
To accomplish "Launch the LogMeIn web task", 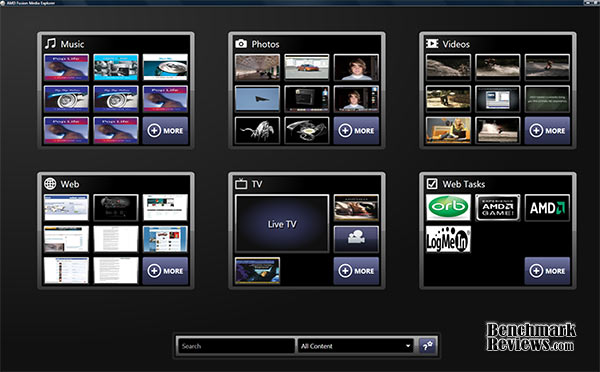I will [448, 239].
